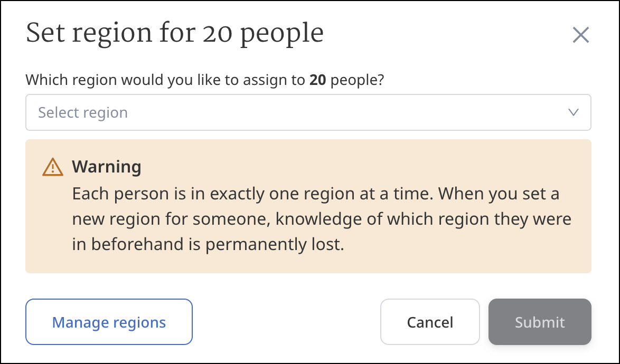Click the warning triangle icon
This screenshot has width=620, height=364.
click(52, 167)
